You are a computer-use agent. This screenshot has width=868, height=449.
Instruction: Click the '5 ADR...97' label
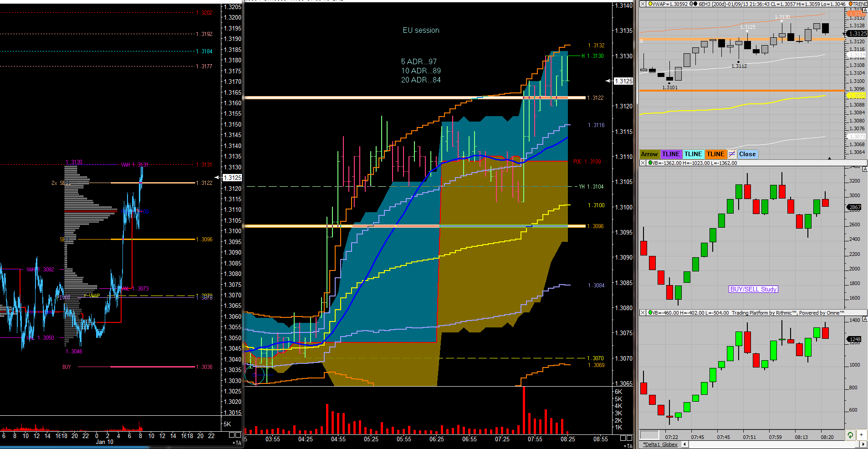[419, 61]
